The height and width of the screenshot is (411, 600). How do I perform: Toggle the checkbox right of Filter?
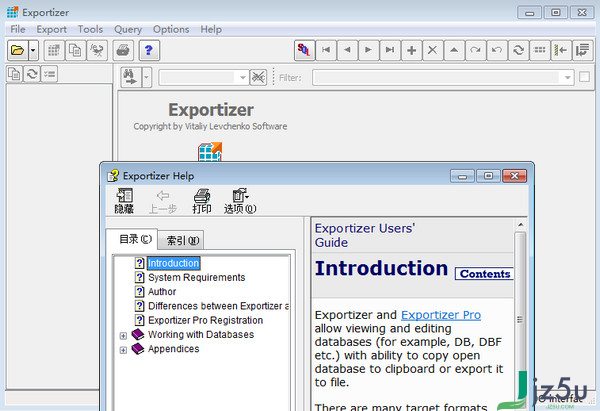(584, 77)
